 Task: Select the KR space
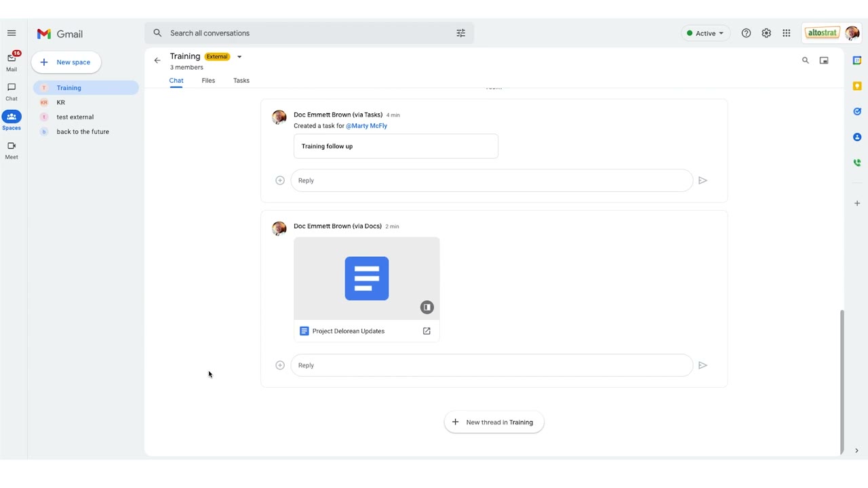click(x=86, y=102)
